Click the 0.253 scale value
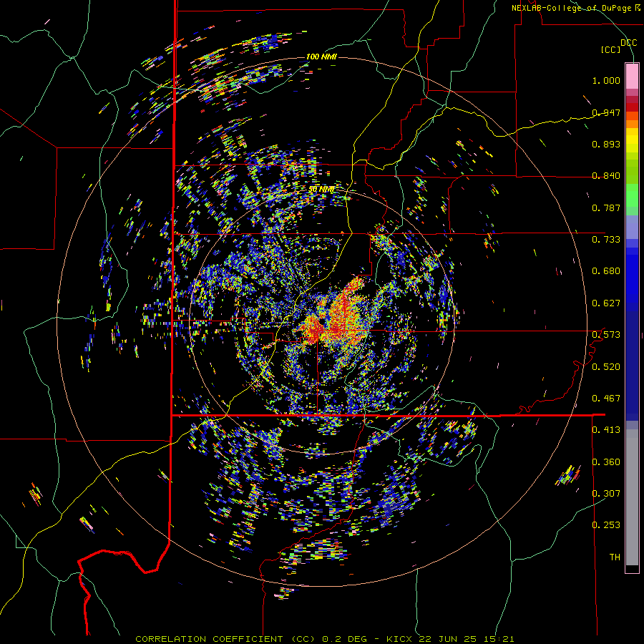The height and width of the screenshot is (644, 644). pos(606,525)
